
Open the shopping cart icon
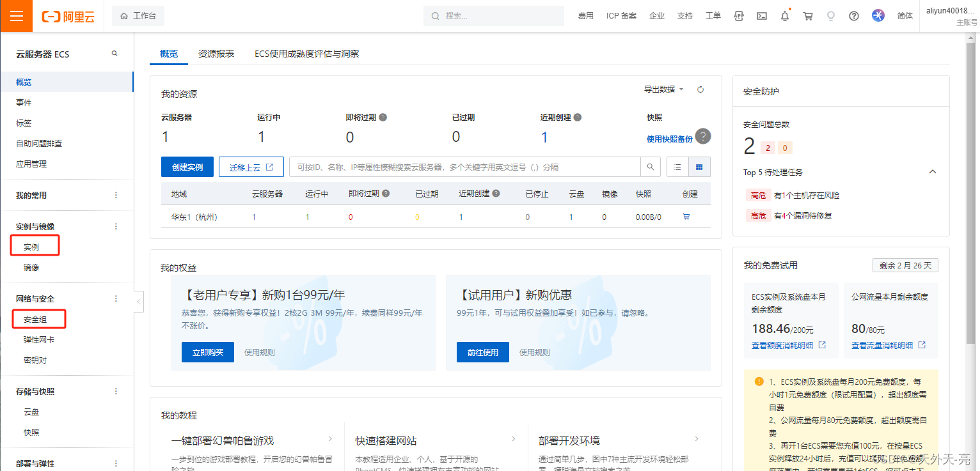click(x=808, y=16)
